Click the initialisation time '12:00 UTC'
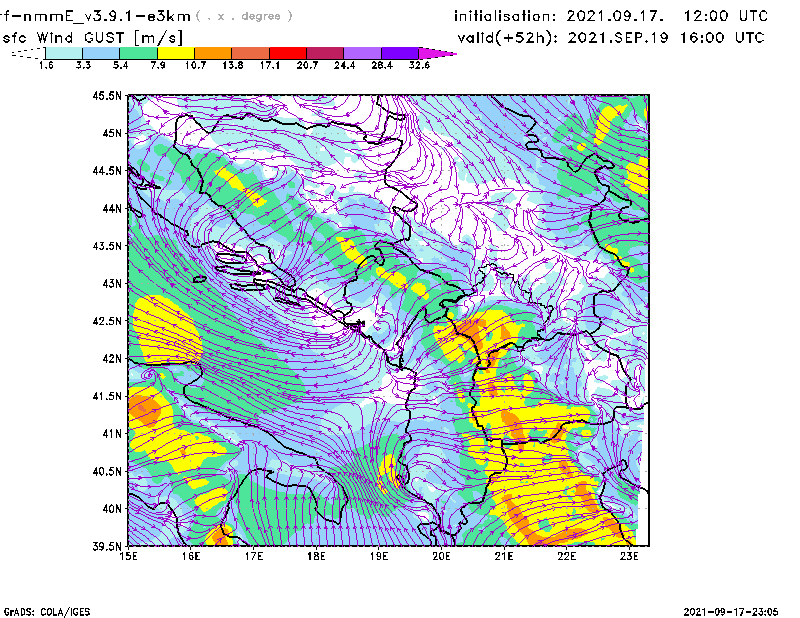Viewport: 800px width, 618px height. (726, 16)
